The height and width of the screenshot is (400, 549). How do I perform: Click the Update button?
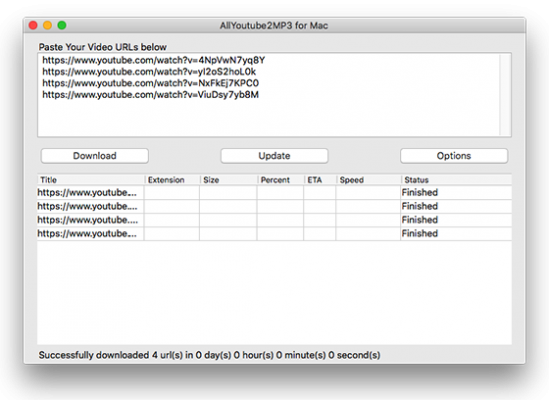coord(274,156)
